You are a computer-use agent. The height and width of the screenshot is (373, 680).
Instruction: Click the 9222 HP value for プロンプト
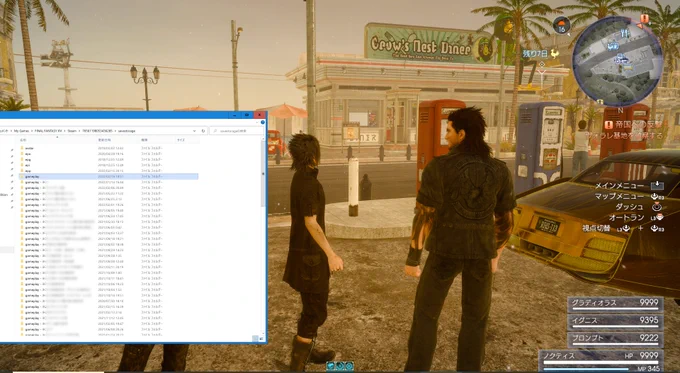click(x=649, y=337)
